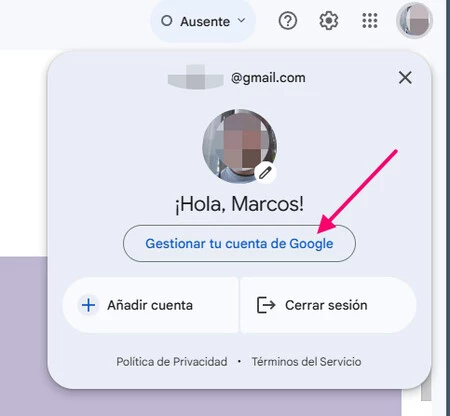Open the Help question mark icon

[288, 21]
